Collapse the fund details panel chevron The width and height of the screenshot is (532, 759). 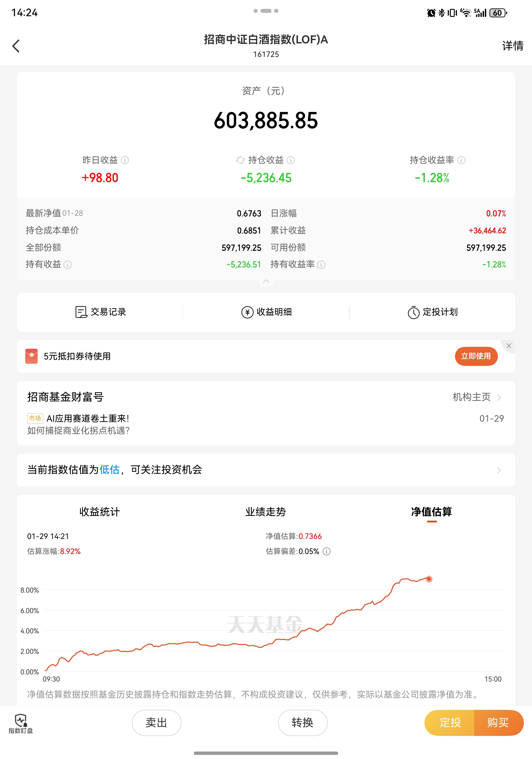coord(266,281)
